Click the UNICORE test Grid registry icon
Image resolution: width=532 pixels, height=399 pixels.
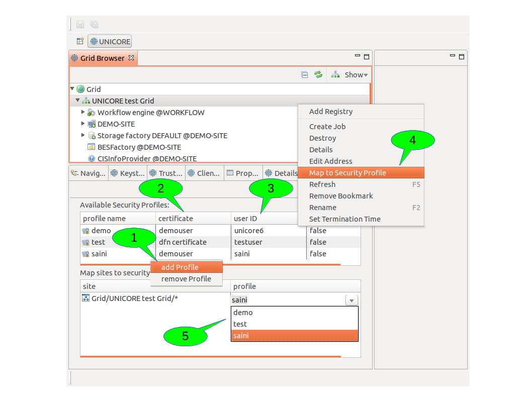[x=86, y=101]
